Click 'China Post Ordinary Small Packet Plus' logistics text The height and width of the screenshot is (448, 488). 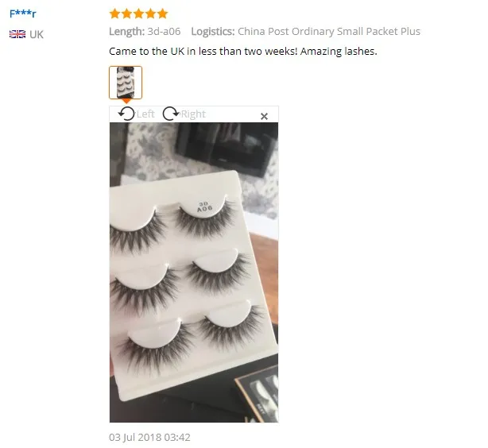[x=329, y=32]
